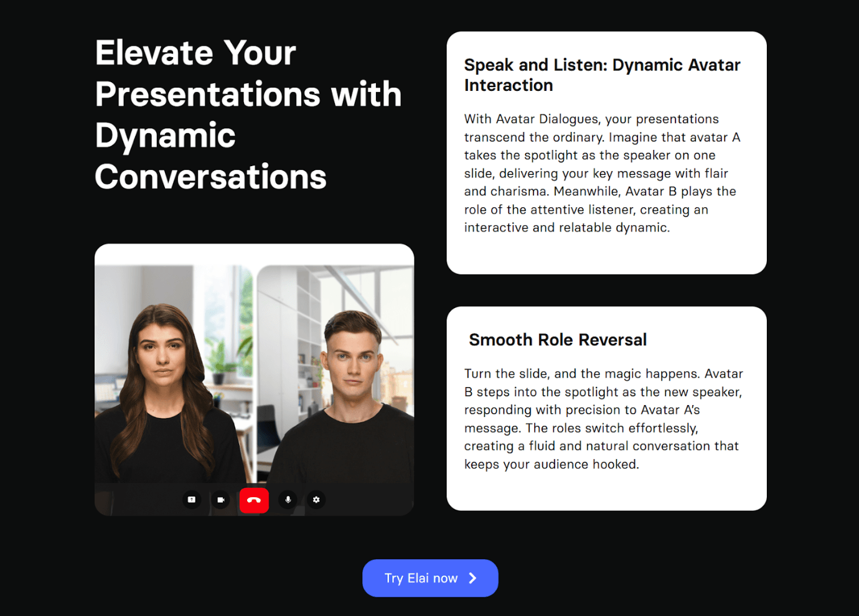Click the Try Elai now button
Screen dimensions: 859x616
pyautogui.click(x=430, y=578)
